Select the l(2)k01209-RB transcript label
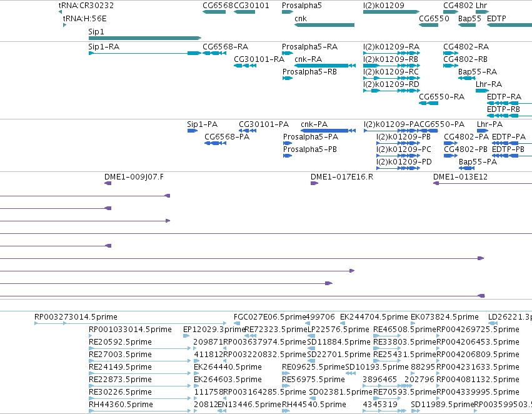Image resolution: width=532 pixels, height=414 pixels. [391, 59]
